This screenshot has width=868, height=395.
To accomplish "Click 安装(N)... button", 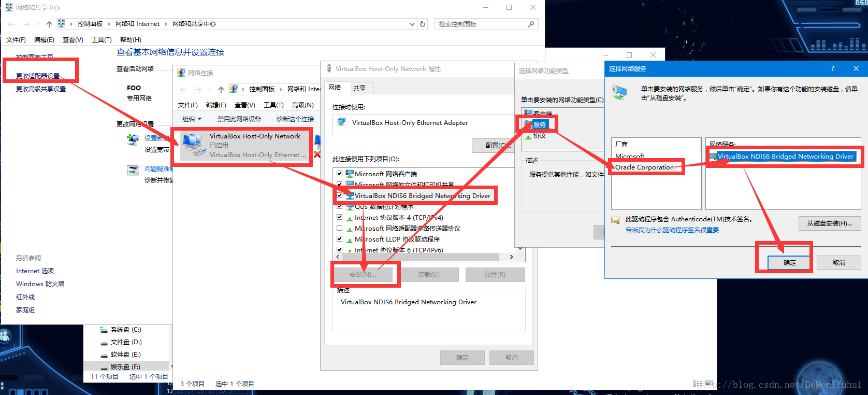I will click(363, 274).
